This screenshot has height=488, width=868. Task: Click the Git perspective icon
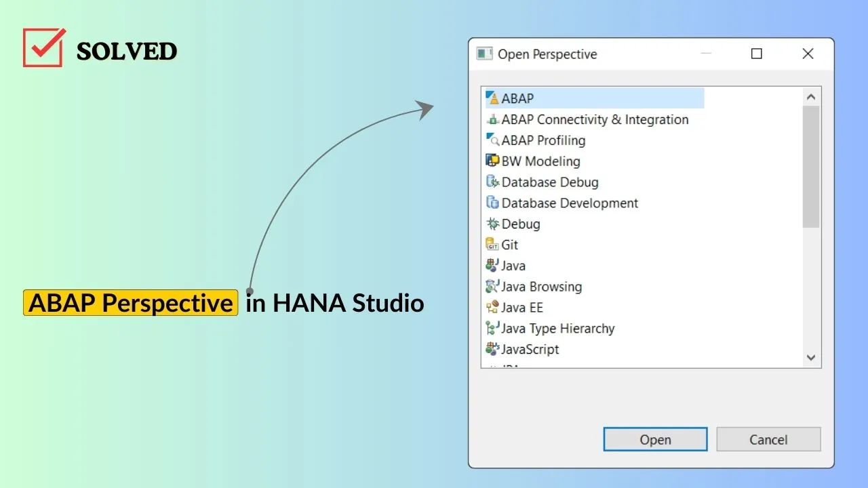(493, 245)
